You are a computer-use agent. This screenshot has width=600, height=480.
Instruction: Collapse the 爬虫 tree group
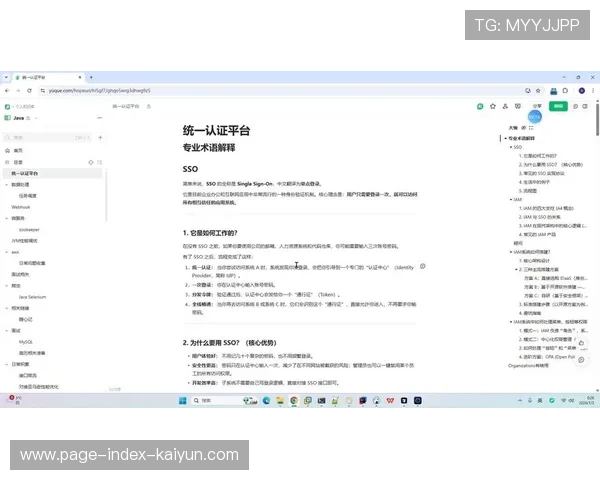pyautogui.click(x=7, y=286)
